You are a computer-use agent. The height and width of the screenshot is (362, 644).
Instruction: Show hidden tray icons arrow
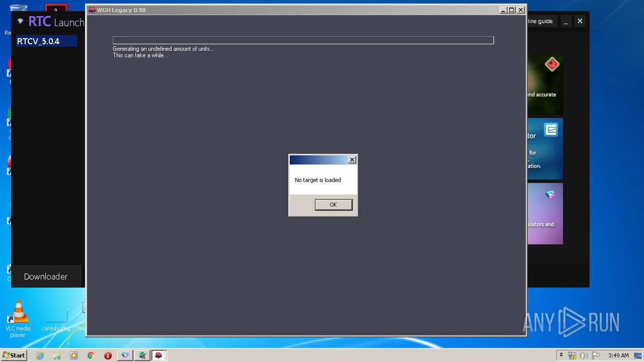561,355
